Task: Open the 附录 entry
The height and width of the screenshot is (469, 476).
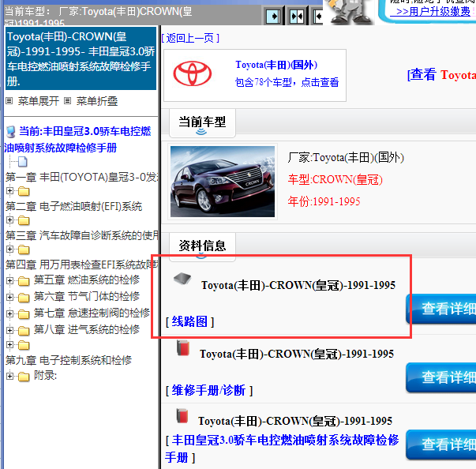Action: 45,376
